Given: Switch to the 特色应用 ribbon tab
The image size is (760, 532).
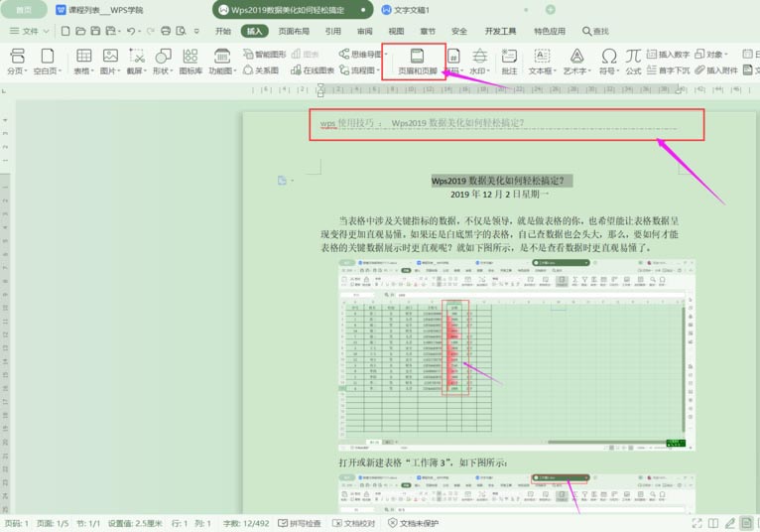Looking at the screenshot, I should click(550, 31).
